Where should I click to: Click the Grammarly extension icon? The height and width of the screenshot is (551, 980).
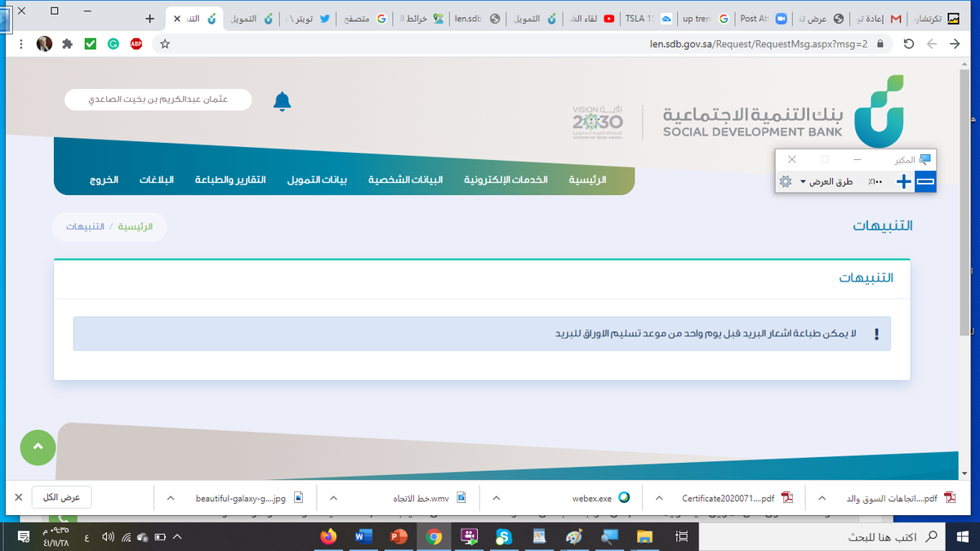point(113,44)
